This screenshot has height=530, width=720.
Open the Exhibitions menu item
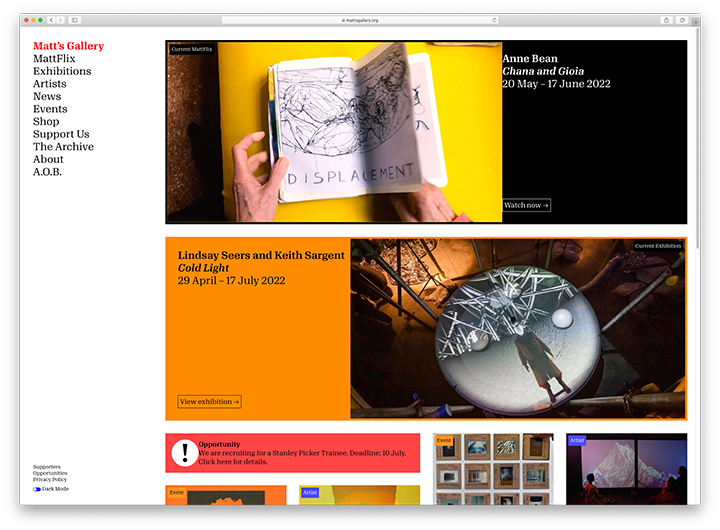(x=62, y=71)
